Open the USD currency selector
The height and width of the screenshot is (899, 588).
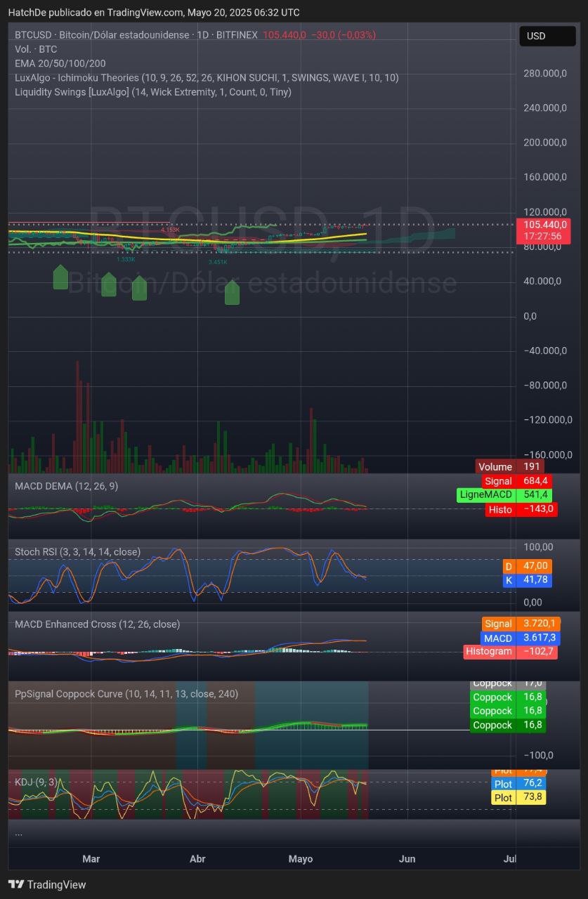[x=547, y=36]
